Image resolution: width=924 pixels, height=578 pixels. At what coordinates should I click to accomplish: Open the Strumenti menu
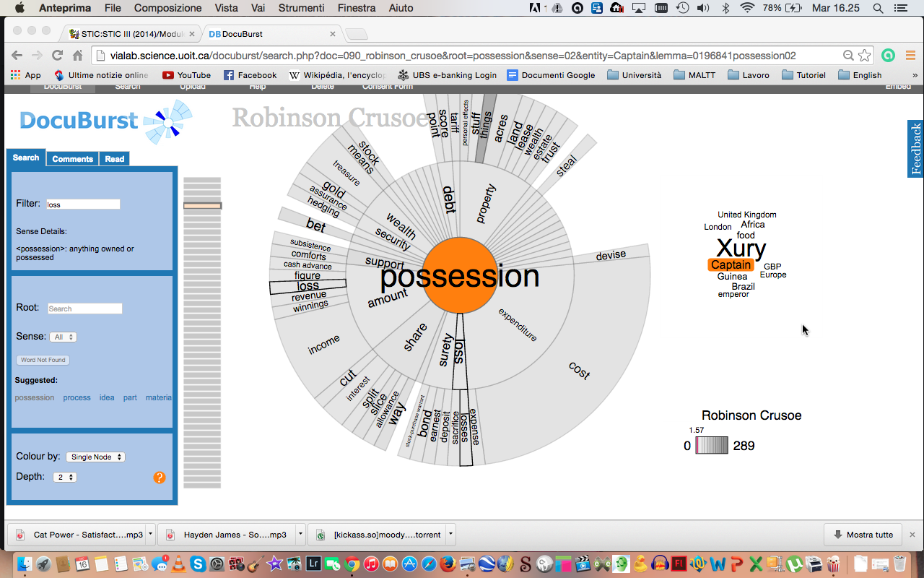pyautogui.click(x=301, y=8)
